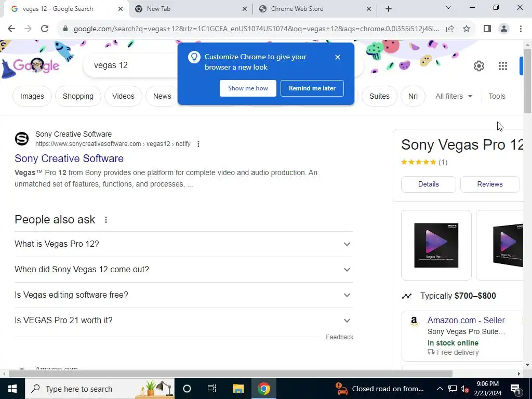Open the Reviews button for Vegas Pro 12
The height and width of the screenshot is (399, 532).
coord(490,184)
